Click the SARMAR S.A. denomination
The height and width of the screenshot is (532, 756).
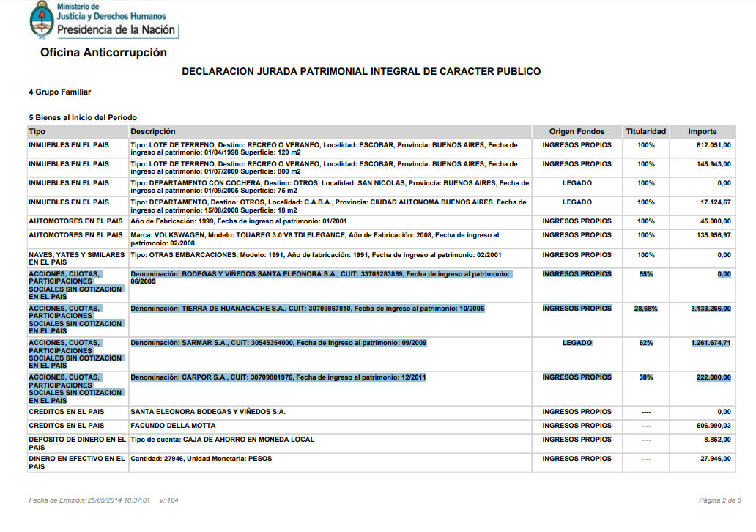[278, 343]
